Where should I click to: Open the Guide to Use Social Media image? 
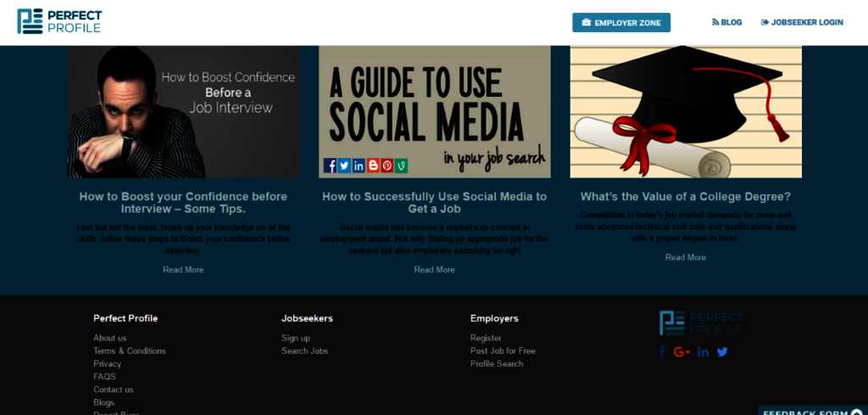coord(435,112)
